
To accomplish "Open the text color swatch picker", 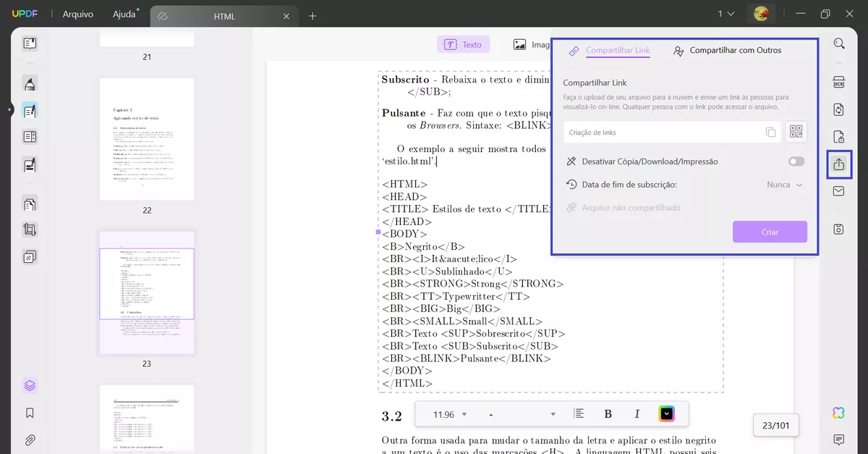I will [665, 413].
